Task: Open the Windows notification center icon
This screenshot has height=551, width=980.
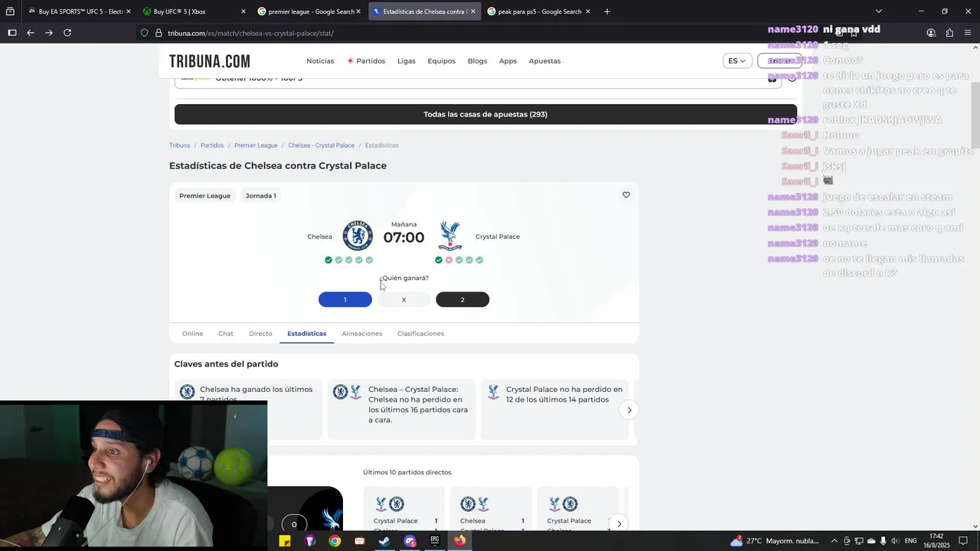Action: coord(963,541)
